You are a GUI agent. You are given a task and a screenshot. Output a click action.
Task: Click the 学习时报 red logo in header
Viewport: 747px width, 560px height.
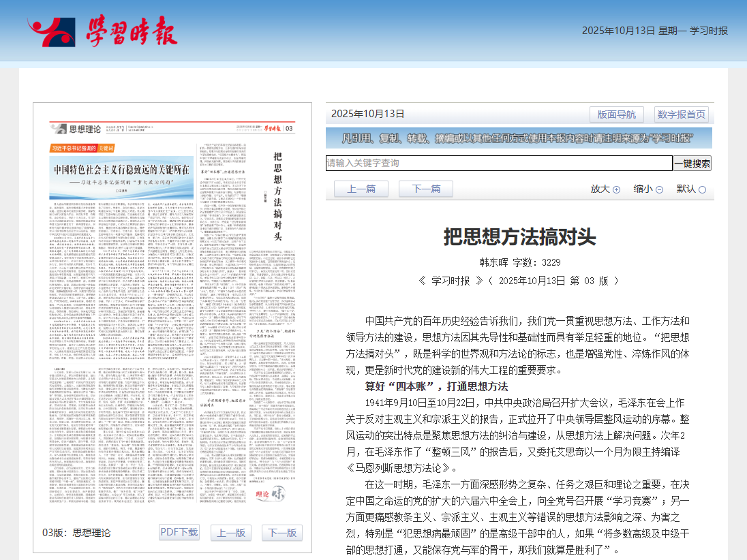[x=102, y=32]
